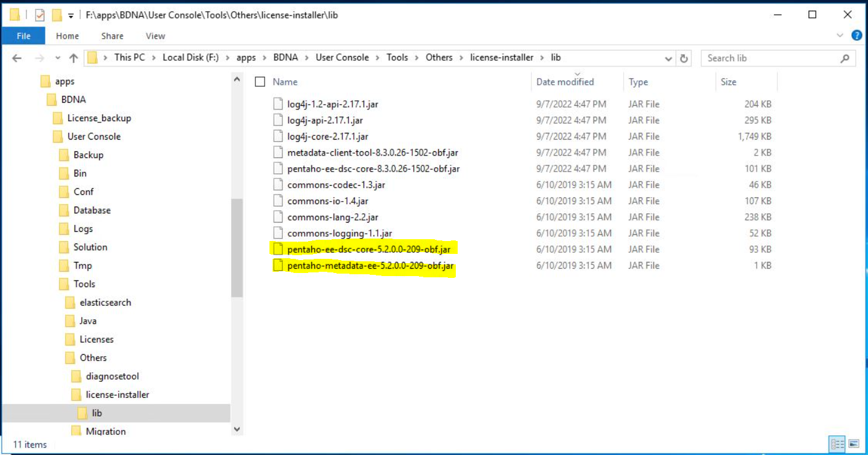Select log4j-1.2-api-2.17.1.jar file icon
Viewport: 868px width, 455px height.
[x=278, y=104]
